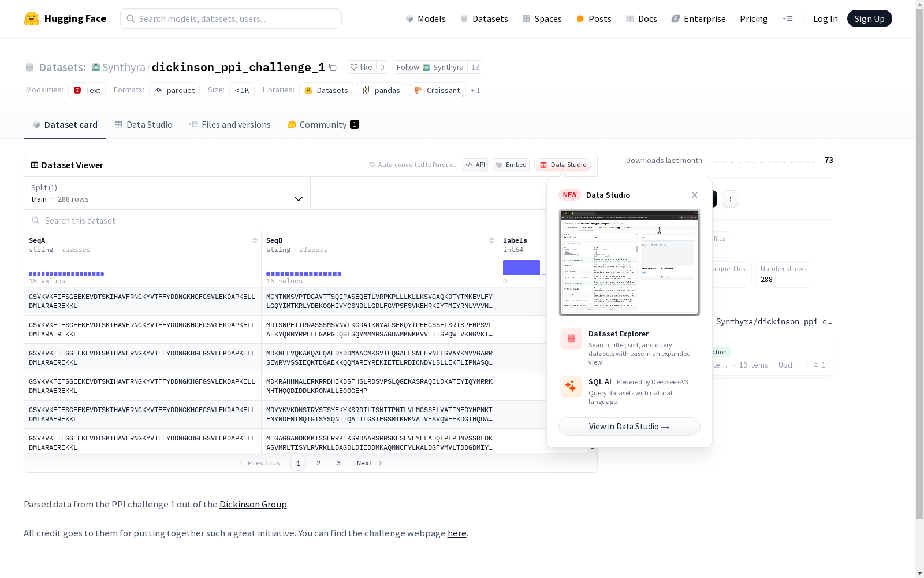Screen dimensions: 924x578
Task: Click the Embed button in Dataset Viewer
Action: click(x=511, y=165)
